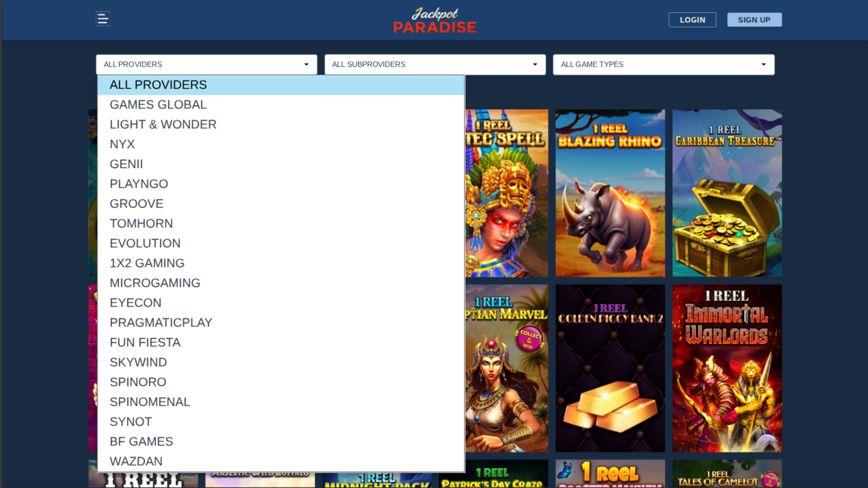Open the Immortal Warlords slot
Screen dimensions: 868x488
coord(727,367)
